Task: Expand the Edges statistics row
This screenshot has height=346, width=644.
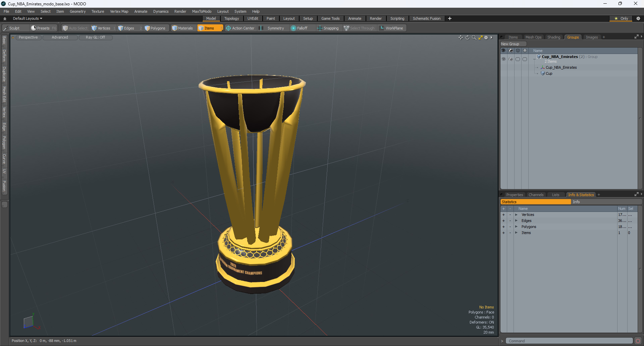Action: [x=517, y=221]
